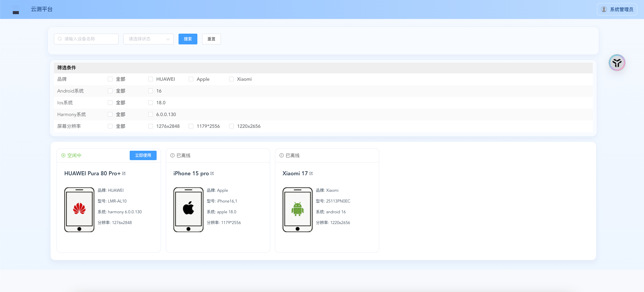Click the 分辨率: 1276x2848 card text
This screenshot has width=644, height=292.
click(115, 223)
